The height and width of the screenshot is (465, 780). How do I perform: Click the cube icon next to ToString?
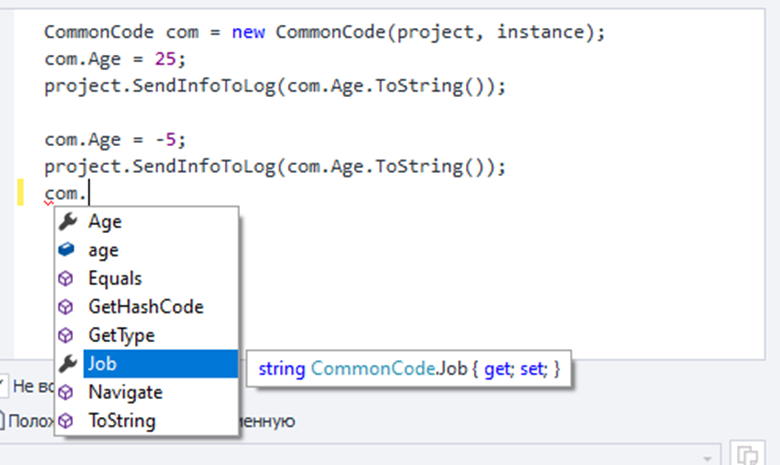[69, 421]
